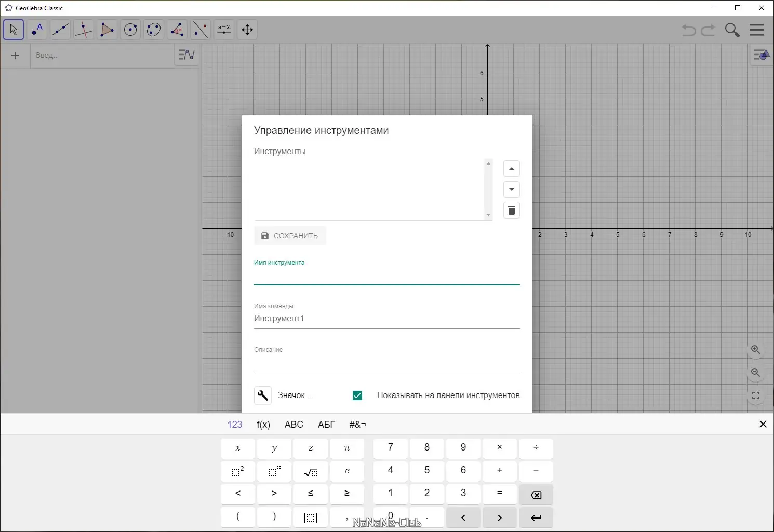
Task: Switch graphics view to fullscreen
Action: click(x=756, y=395)
